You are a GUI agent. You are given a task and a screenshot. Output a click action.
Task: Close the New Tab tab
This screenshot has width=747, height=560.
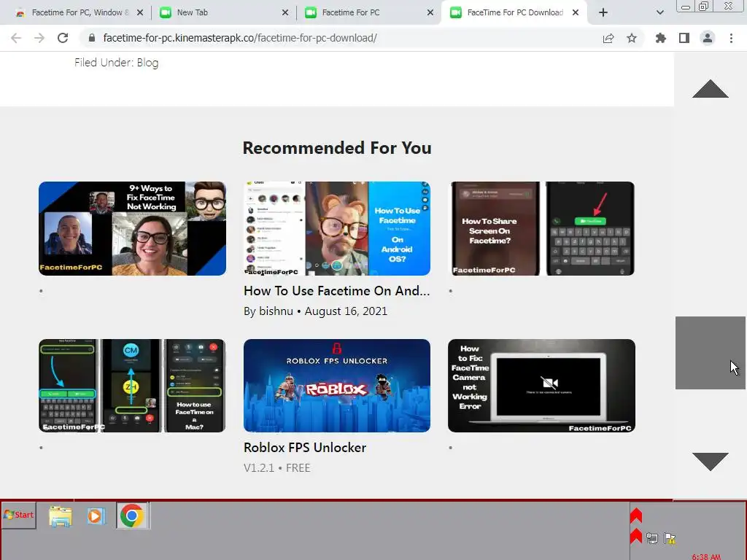285,13
